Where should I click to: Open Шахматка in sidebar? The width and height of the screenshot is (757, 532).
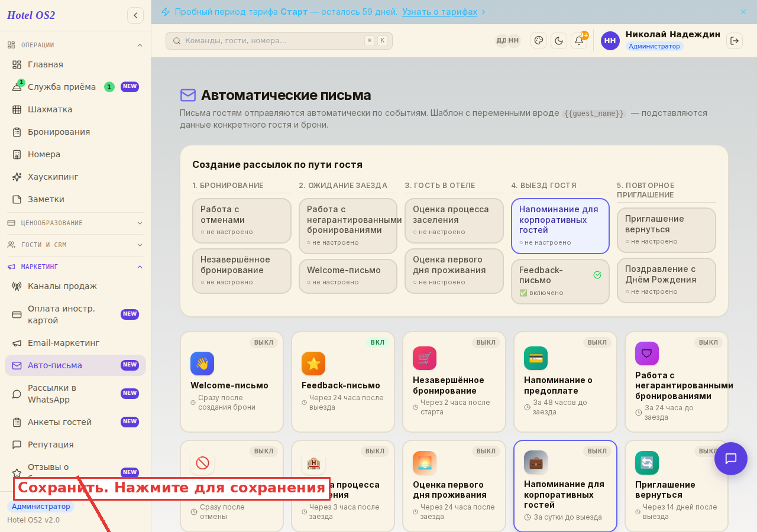[76, 109]
